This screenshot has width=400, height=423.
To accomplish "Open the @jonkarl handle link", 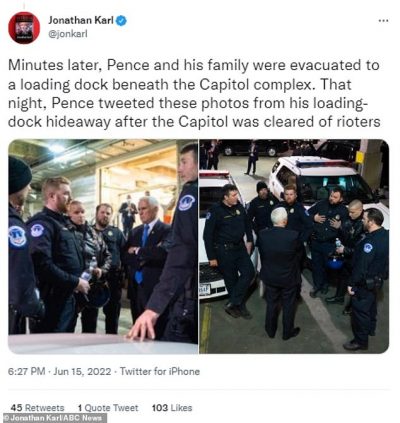I will coord(68,34).
